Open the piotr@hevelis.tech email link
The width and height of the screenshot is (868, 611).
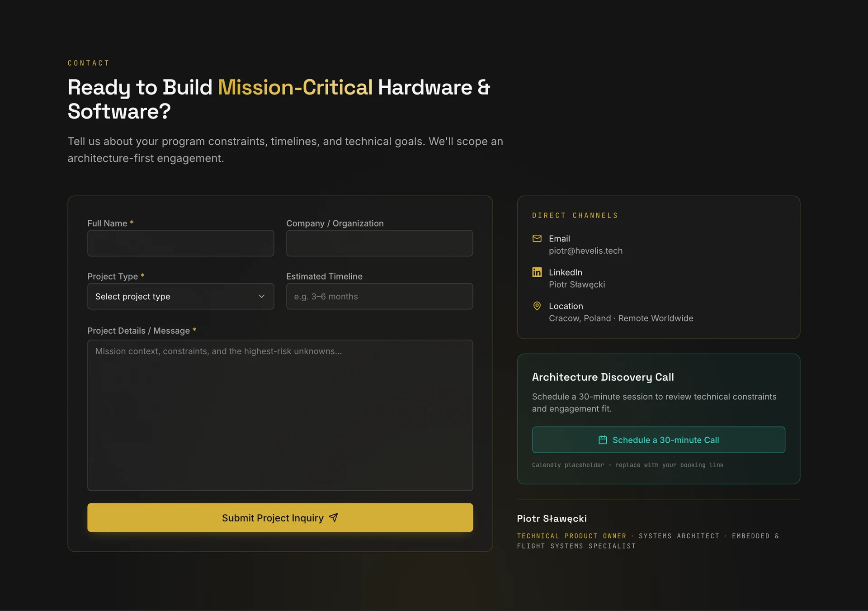click(585, 251)
